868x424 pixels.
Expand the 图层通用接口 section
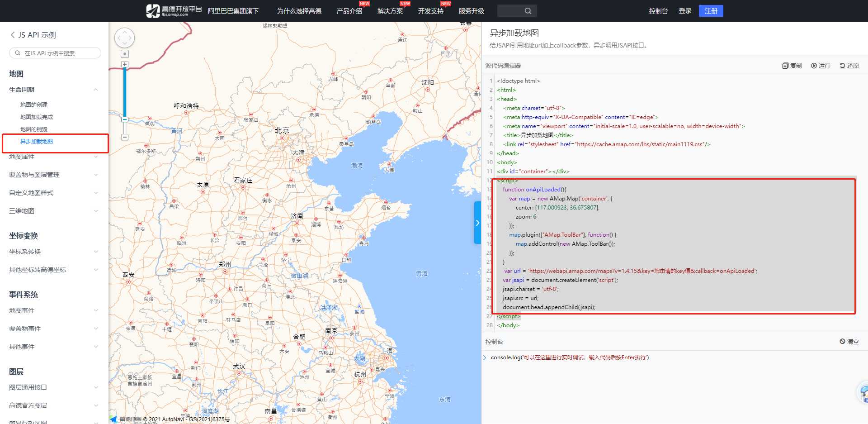click(96, 387)
